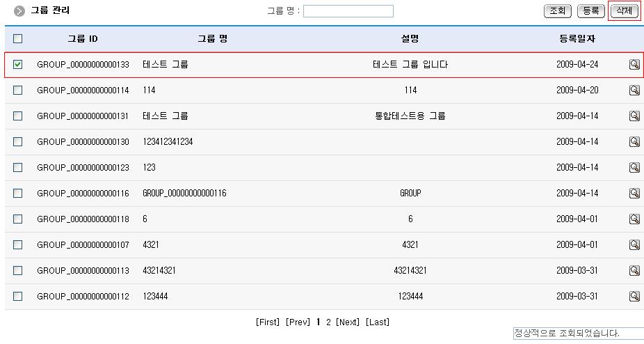Click the 그룹 명 search input field
This screenshot has height=344, width=644.
(x=348, y=11)
